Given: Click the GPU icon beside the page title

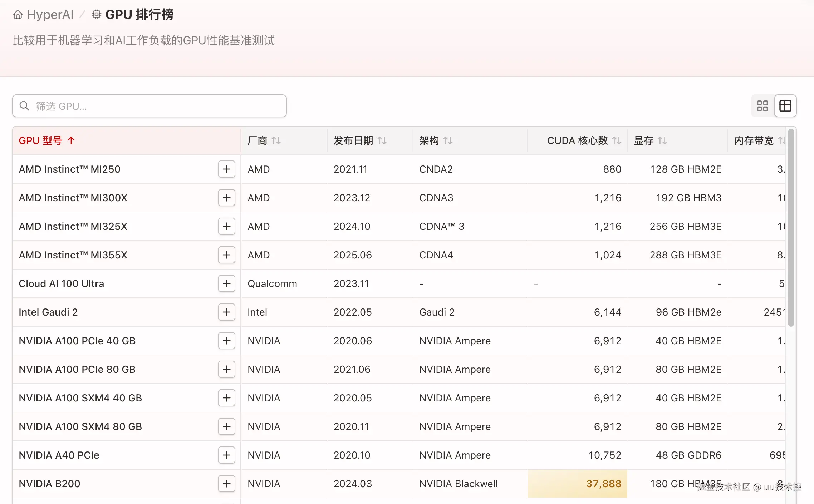Looking at the screenshot, I should [96, 15].
